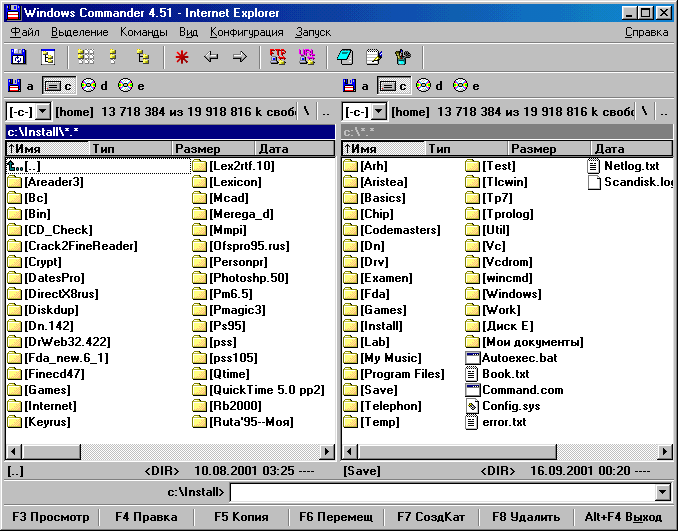The width and height of the screenshot is (678, 531).
Task: Sort left panel by Имя column
Action: click(x=48, y=148)
